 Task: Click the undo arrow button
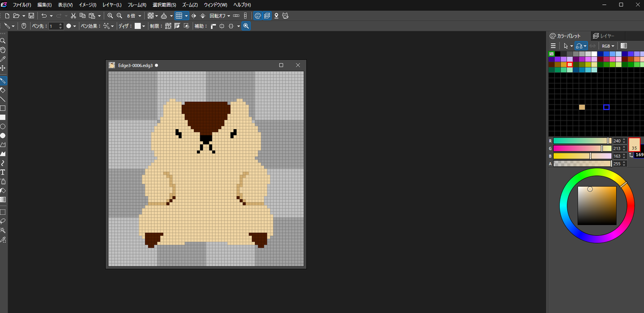(x=44, y=16)
